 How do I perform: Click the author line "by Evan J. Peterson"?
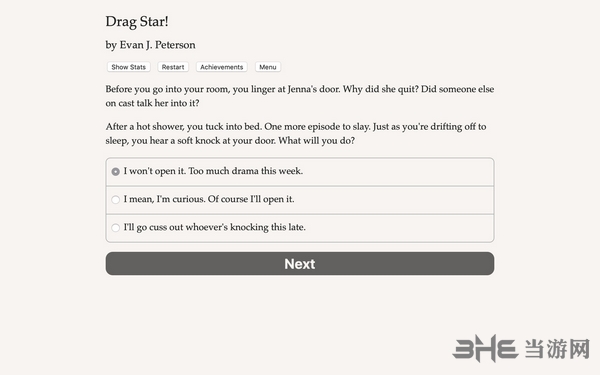point(150,45)
